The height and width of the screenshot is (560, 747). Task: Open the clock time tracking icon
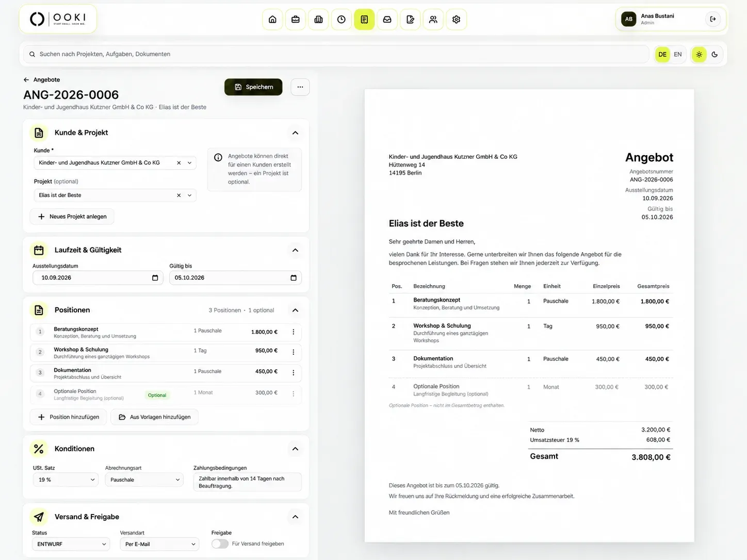(x=342, y=20)
